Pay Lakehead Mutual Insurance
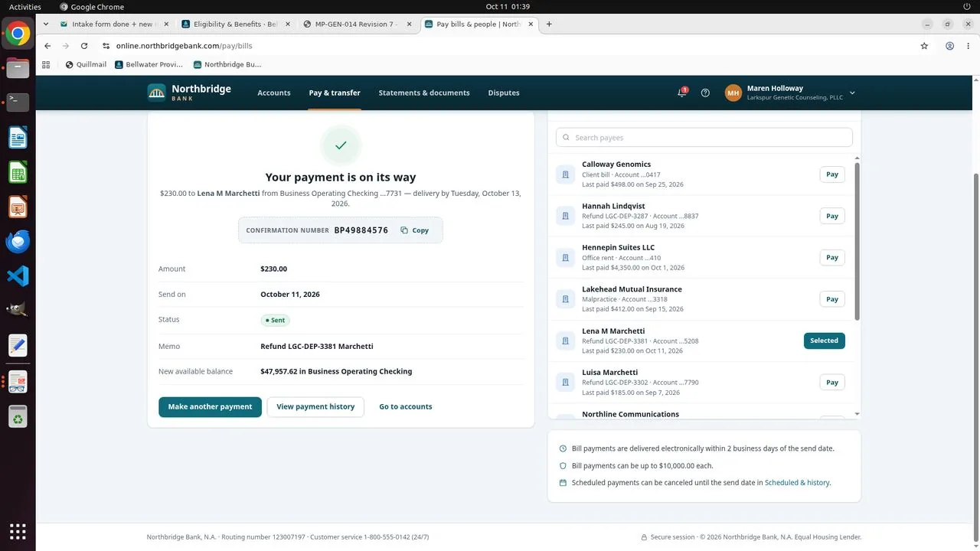980x551 pixels. (x=832, y=299)
